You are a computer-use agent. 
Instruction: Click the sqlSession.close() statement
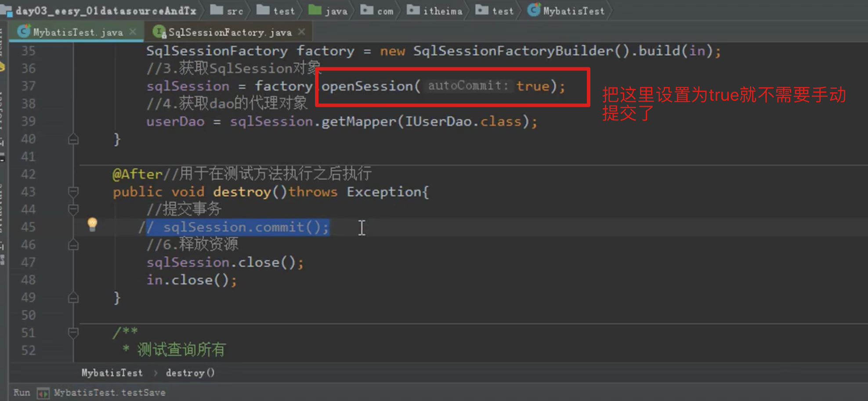pyautogui.click(x=225, y=262)
